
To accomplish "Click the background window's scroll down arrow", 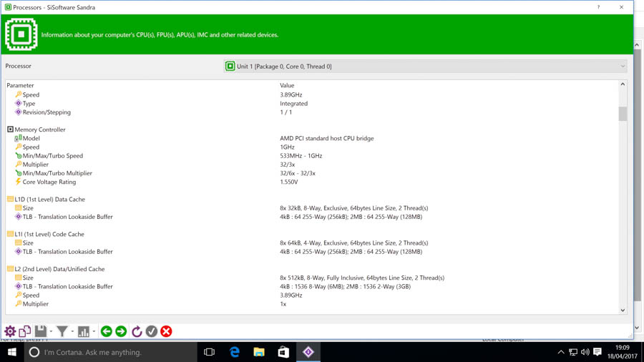I will pos(637,328).
